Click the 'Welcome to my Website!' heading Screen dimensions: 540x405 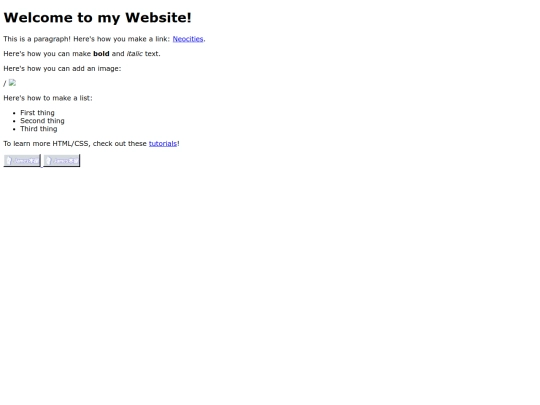[x=97, y=18]
